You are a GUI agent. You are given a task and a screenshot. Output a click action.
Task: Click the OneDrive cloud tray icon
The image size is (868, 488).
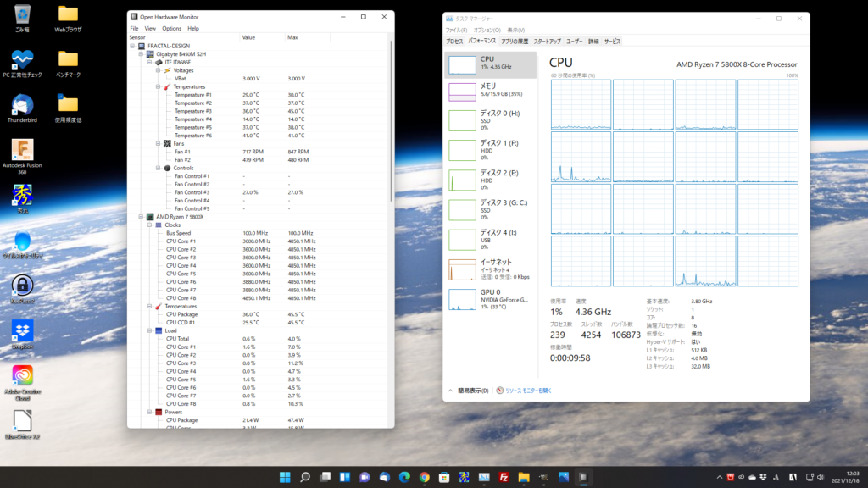coord(753,477)
